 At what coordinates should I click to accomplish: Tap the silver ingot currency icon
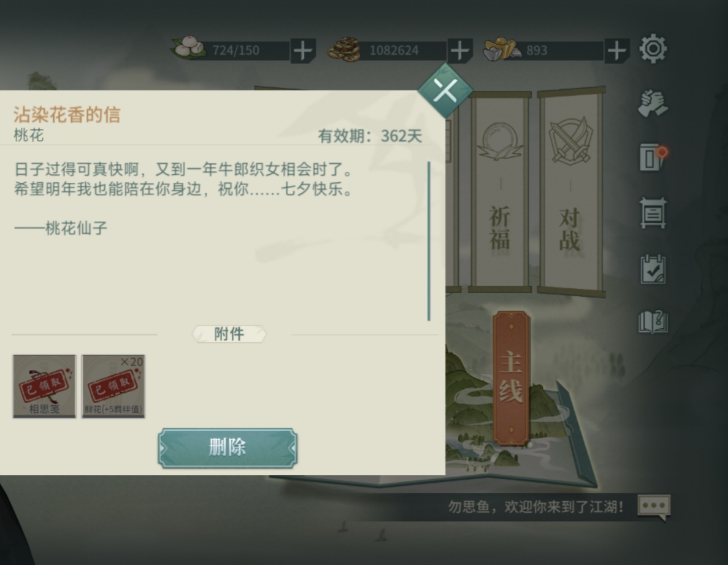coord(502,50)
